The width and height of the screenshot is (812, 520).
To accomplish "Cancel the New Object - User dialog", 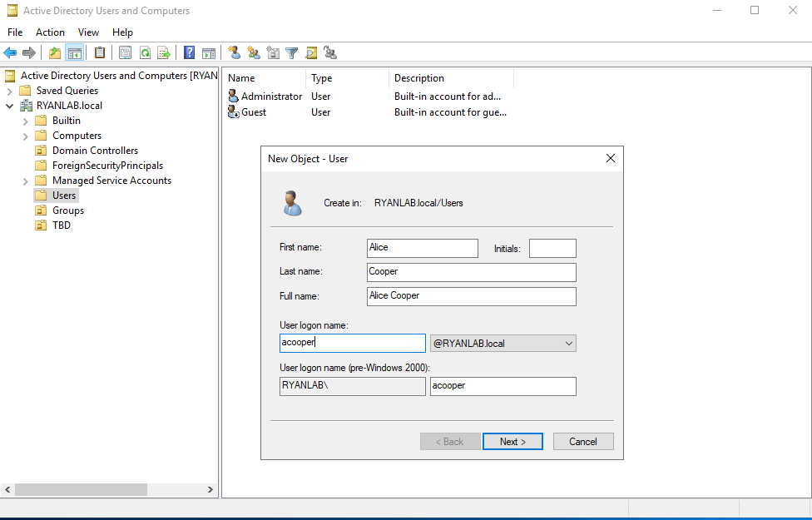I will pyautogui.click(x=583, y=441).
